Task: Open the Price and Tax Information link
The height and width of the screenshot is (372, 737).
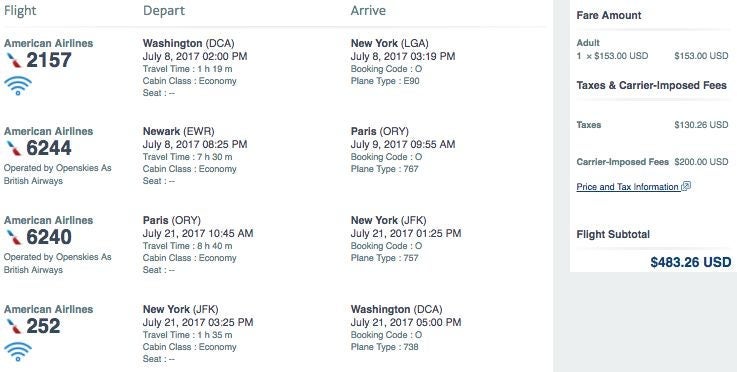Action: tap(628, 187)
